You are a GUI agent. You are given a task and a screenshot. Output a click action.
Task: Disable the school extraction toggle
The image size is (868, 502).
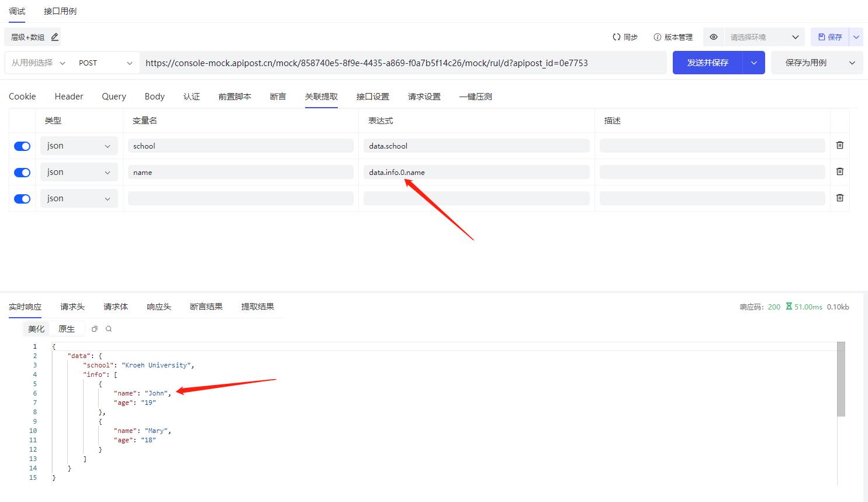(22, 146)
